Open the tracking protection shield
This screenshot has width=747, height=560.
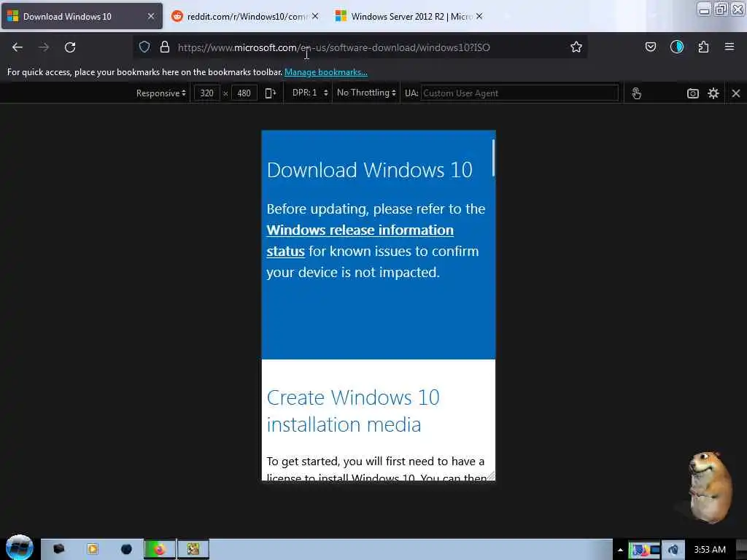point(144,47)
